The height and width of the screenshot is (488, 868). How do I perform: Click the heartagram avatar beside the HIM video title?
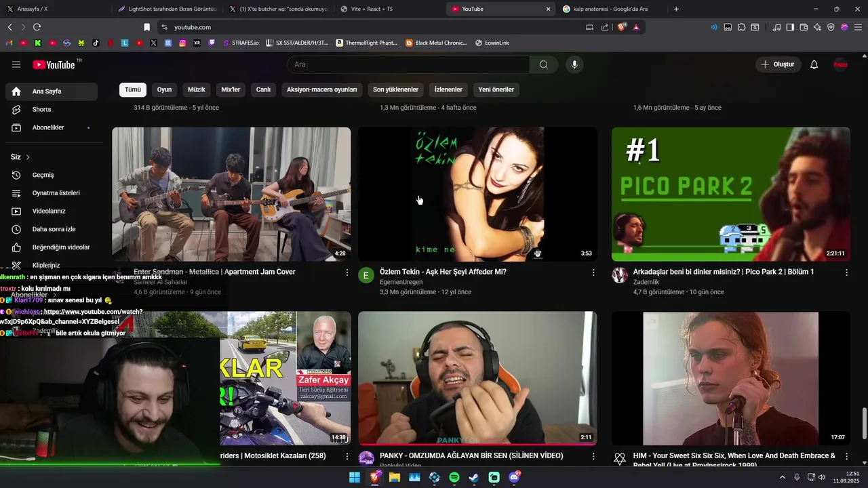(x=620, y=460)
